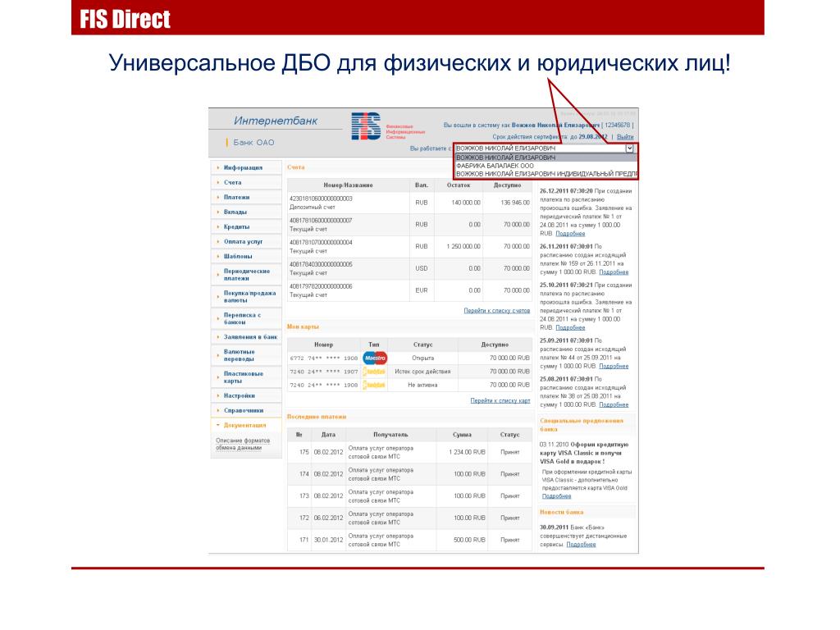Viewport: 840px width, 630px height.
Task: Click EUR account 40817978200000000006
Action: coord(321,286)
